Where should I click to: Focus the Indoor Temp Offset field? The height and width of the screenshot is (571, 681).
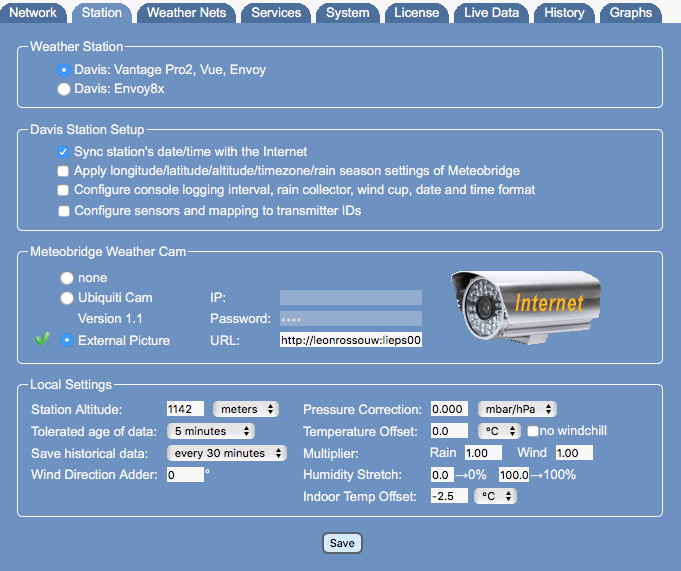[x=448, y=496]
